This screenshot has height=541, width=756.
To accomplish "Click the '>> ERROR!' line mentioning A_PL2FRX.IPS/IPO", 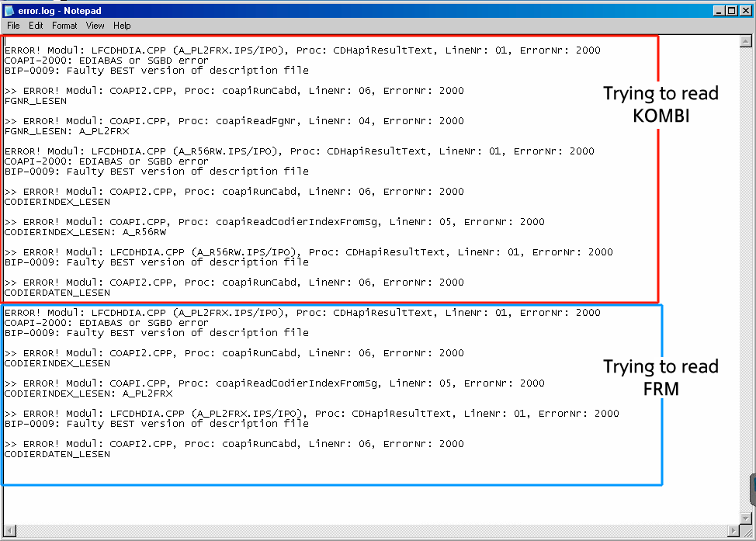I will point(312,414).
